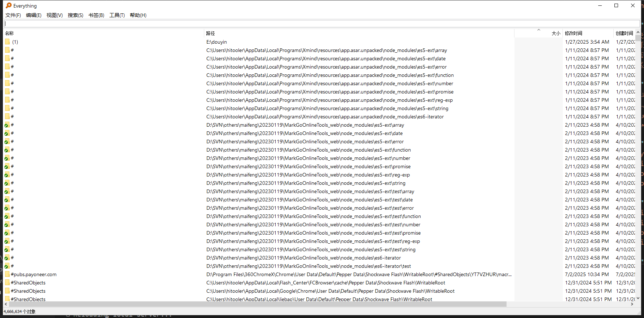Maximize the Everything window

616,5
